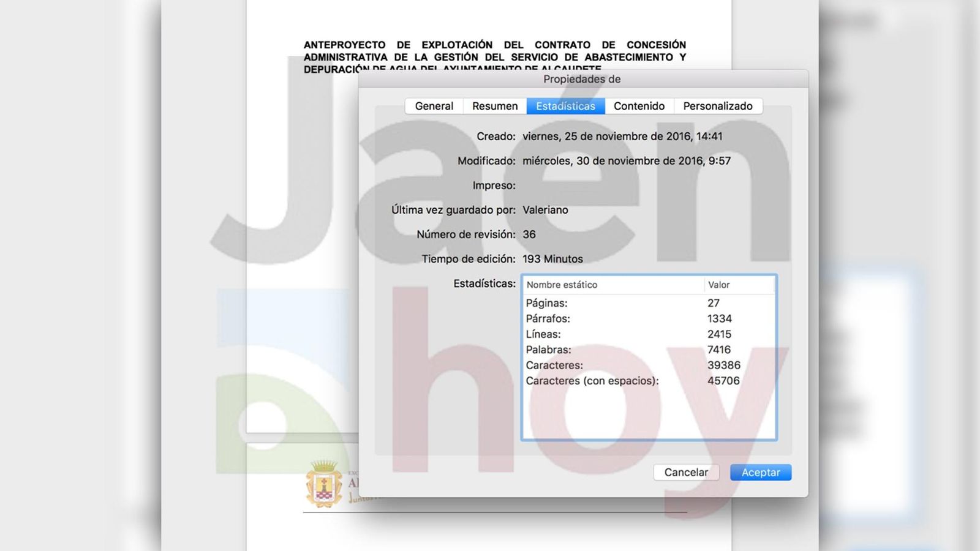Switch to the Contenido tab
980x551 pixels.
(x=639, y=106)
